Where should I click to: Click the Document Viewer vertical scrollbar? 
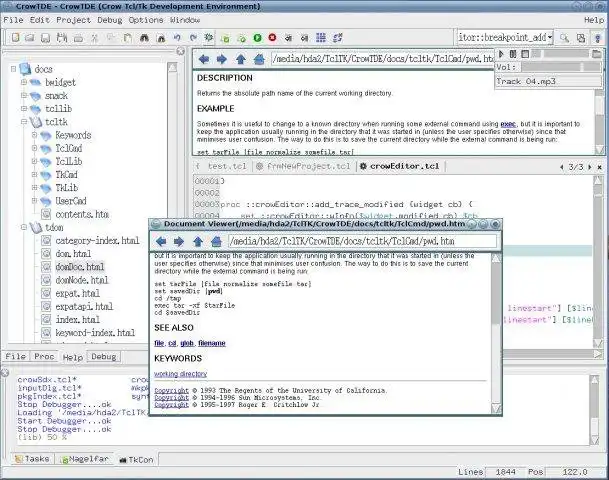click(x=496, y=334)
